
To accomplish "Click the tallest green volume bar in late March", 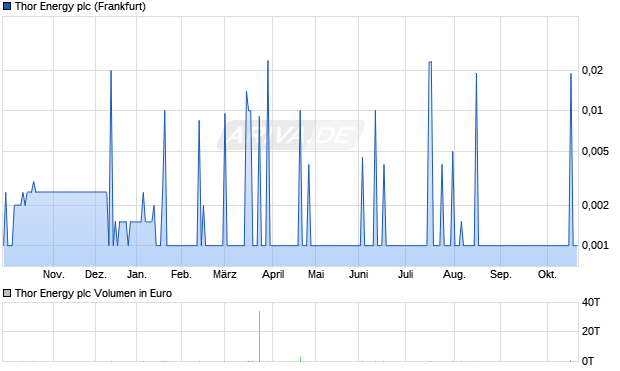I will [x=259, y=336].
